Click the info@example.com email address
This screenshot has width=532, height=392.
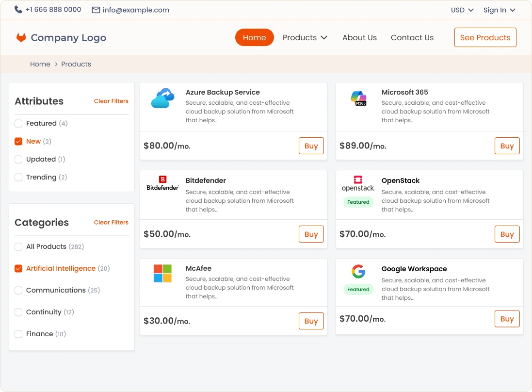pyautogui.click(x=136, y=10)
